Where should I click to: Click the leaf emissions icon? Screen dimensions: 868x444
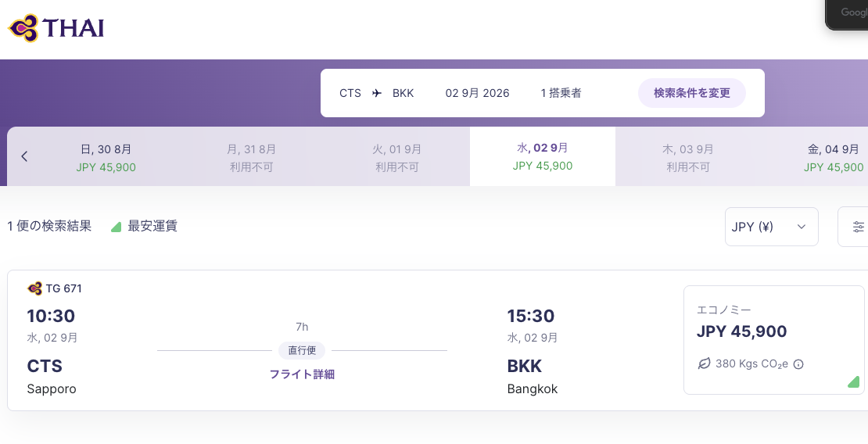[704, 363]
